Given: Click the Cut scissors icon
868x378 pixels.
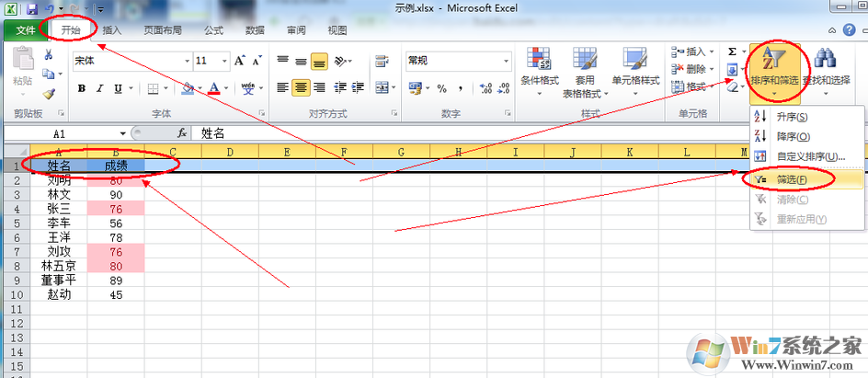Looking at the screenshot, I should click(49, 56).
